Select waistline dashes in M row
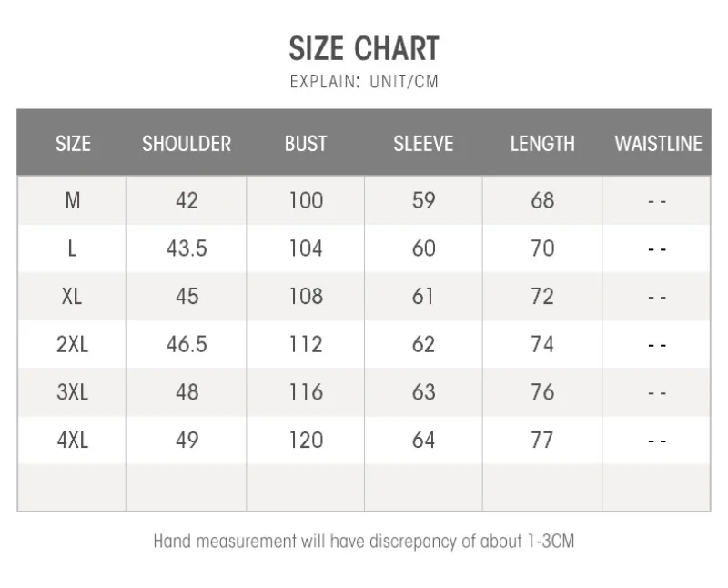The image size is (728, 588). [657, 201]
